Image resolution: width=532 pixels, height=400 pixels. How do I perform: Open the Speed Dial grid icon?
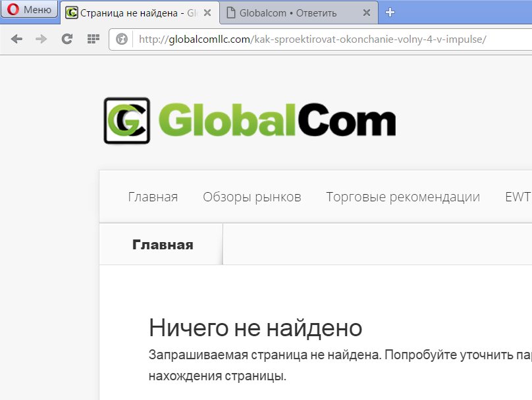click(x=93, y=39)
